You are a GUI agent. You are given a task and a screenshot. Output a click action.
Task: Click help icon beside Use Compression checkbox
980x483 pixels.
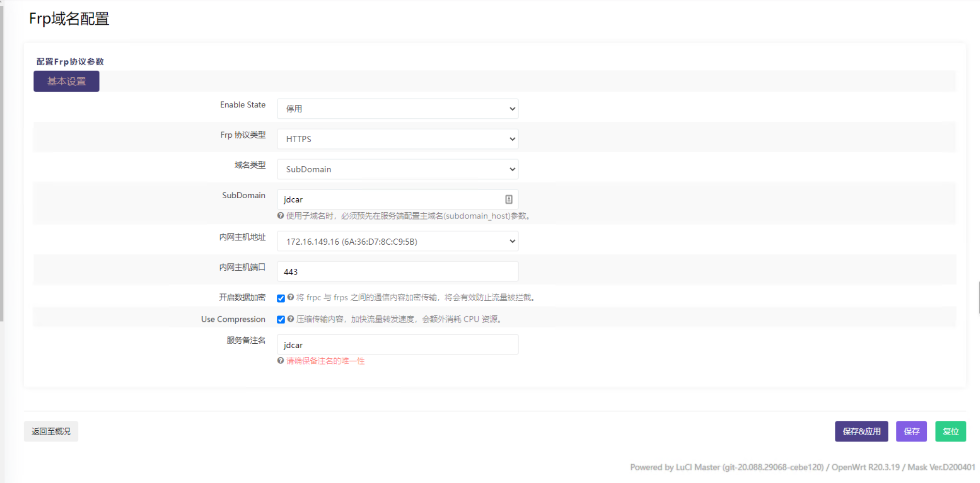click(290, 319)
